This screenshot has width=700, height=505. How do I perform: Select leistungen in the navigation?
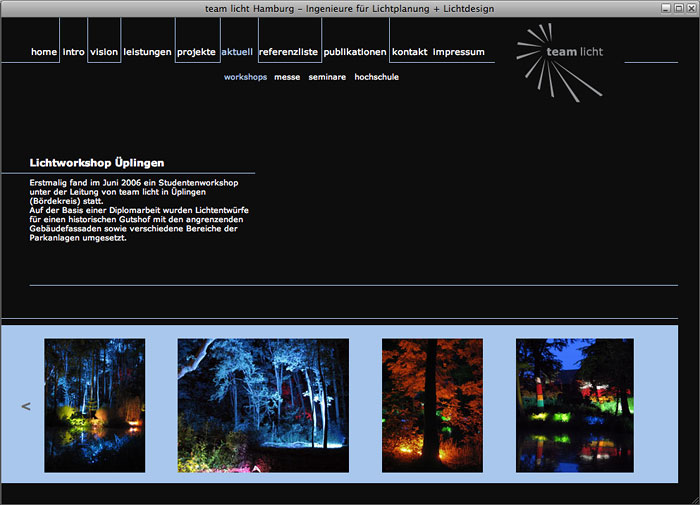147,52
